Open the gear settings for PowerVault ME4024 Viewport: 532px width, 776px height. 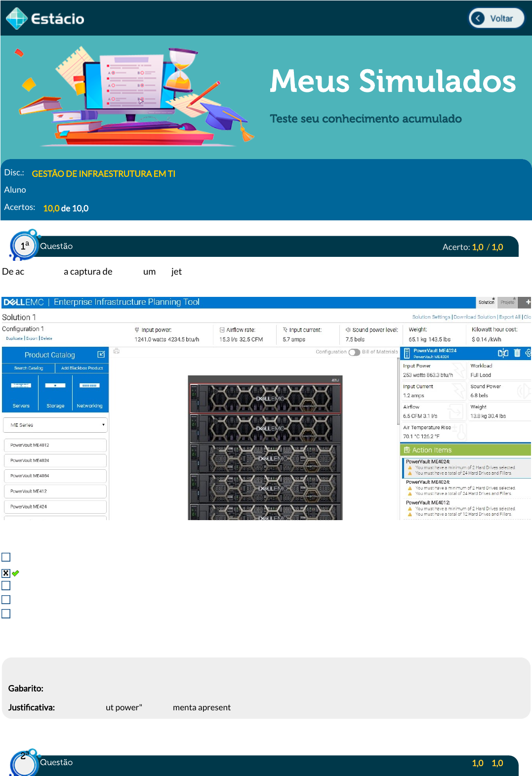click(528, 353)
